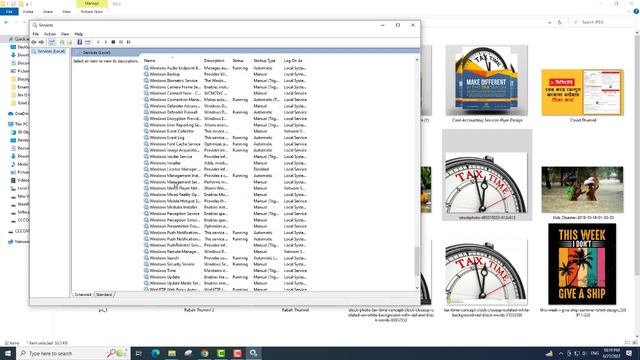The image size is (640, 360).
Task: Click the green Camtasia taskbar icon
Action: pyautogui.click(x=221, y=353)
